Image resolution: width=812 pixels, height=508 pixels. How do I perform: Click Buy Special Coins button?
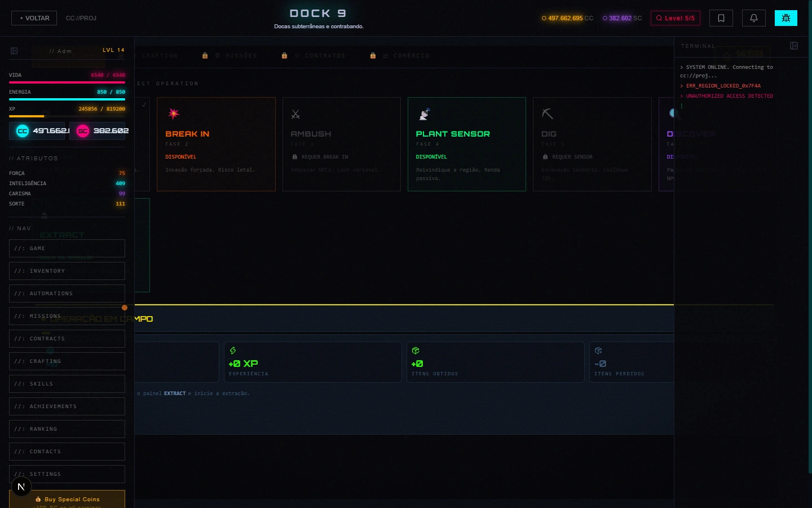(67, 499)
